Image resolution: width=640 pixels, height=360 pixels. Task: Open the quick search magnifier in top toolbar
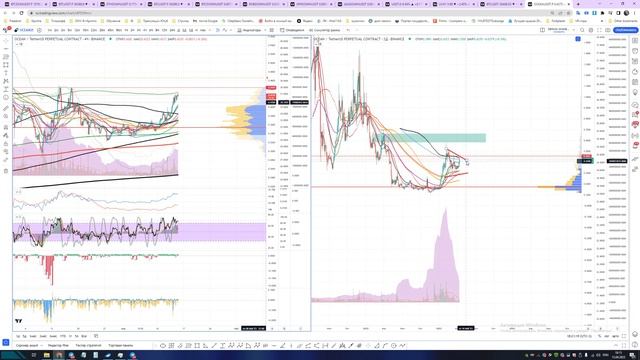(582, 30)
